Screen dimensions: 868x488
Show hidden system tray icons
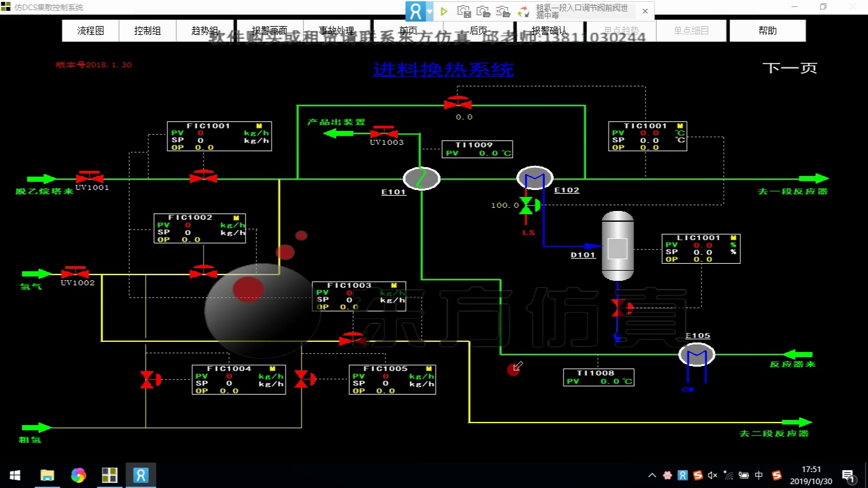652,475
